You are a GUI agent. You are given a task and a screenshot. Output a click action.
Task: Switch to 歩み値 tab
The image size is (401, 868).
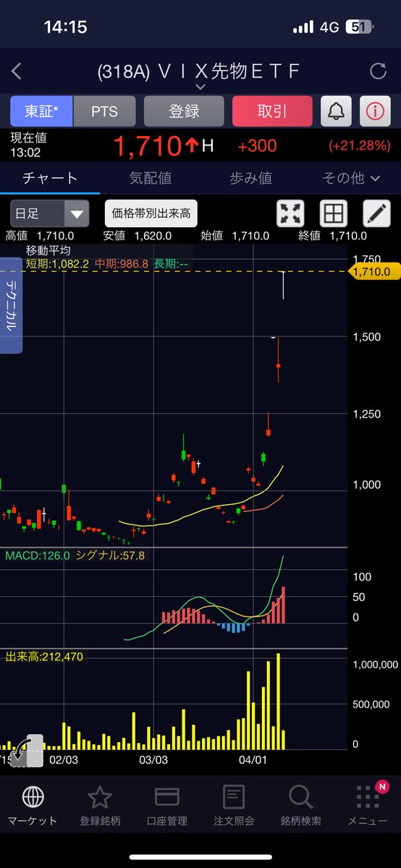tap(250, 177)
